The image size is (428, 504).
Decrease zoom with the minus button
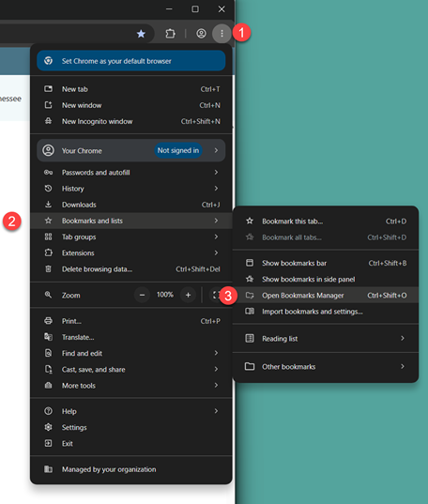(142, 295)
